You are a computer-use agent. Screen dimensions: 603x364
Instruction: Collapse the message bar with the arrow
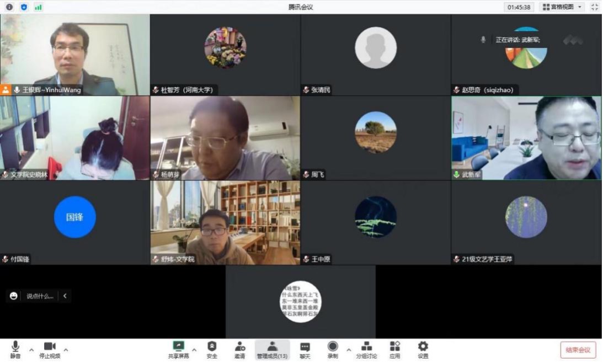(65, 296)
